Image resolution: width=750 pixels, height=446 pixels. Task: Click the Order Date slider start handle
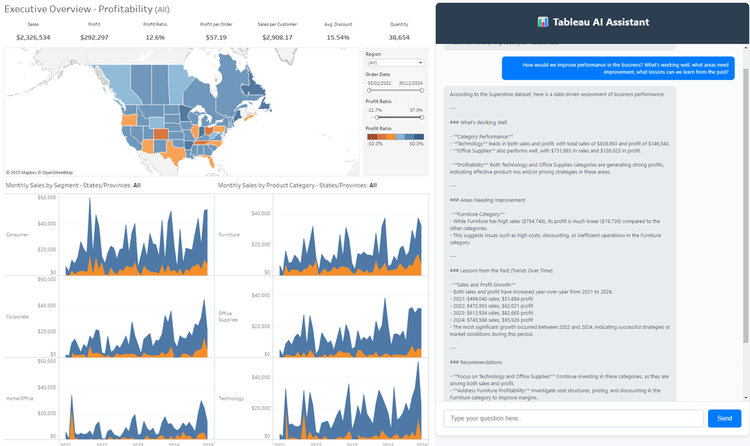368,90
